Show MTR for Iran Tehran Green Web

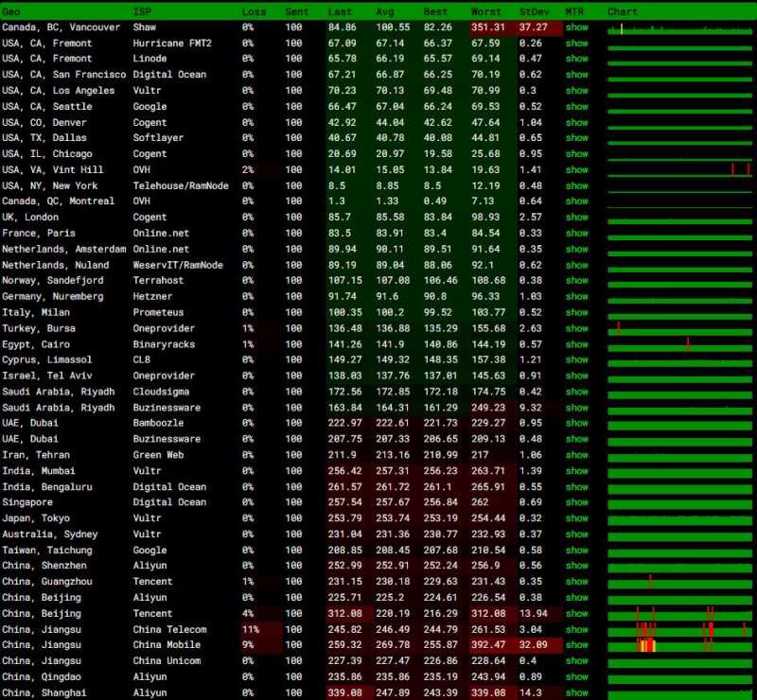tap(577, 455)
